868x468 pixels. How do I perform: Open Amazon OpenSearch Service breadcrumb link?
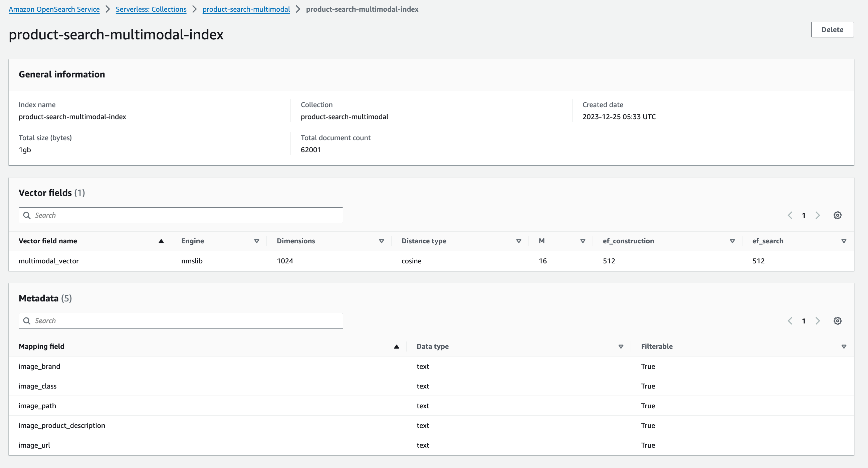pyautogui.click(x=54, y=9)
